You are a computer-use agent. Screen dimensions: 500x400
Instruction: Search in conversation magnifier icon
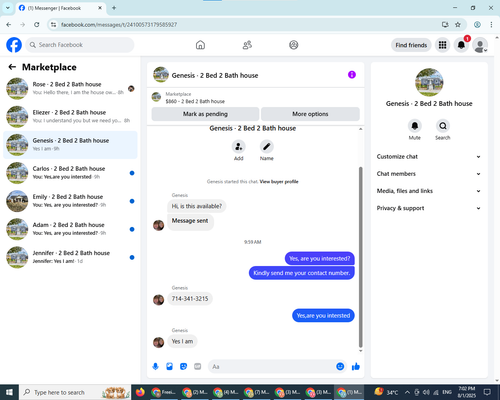[443, 126]
